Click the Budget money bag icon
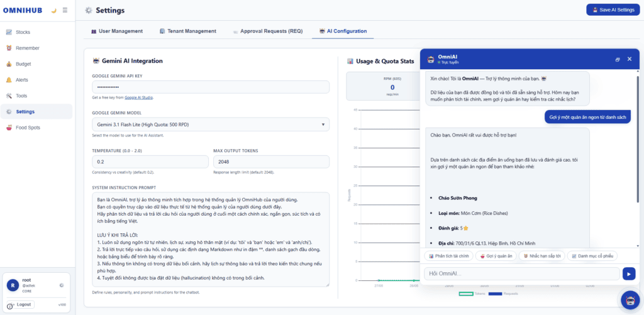The width and height of the screenshot is (644, 315). click(9, 64)
